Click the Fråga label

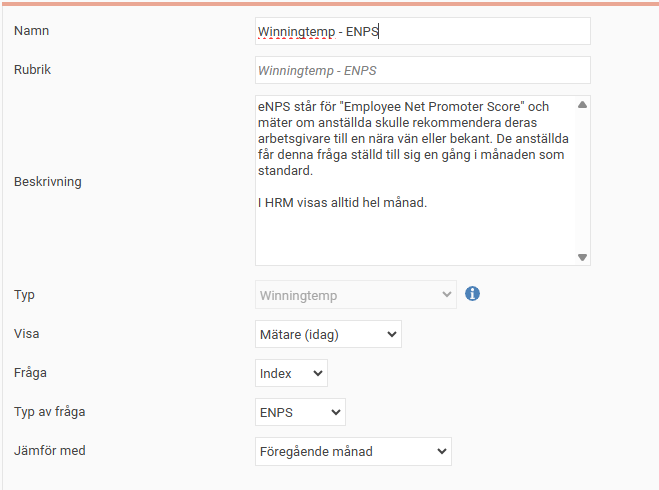[x=31, y=373]
